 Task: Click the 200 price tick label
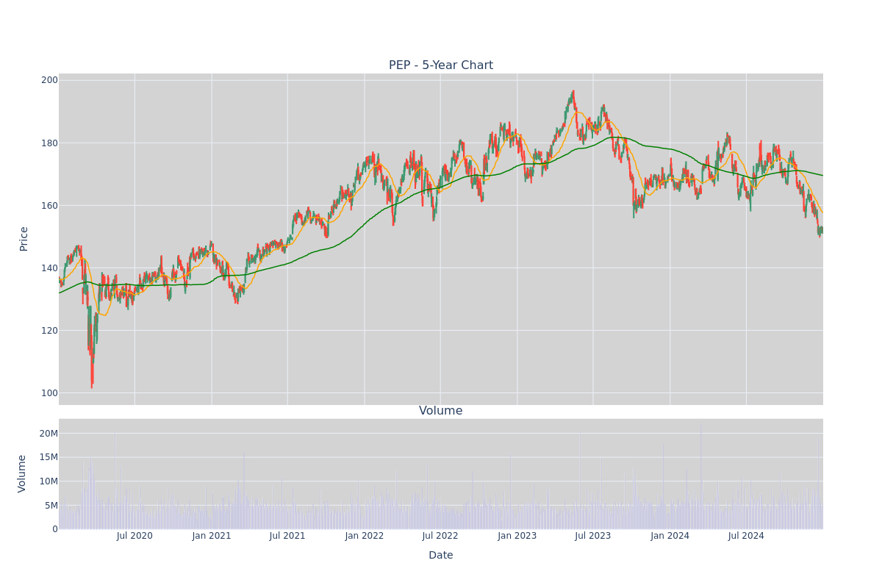pos(49,80)
